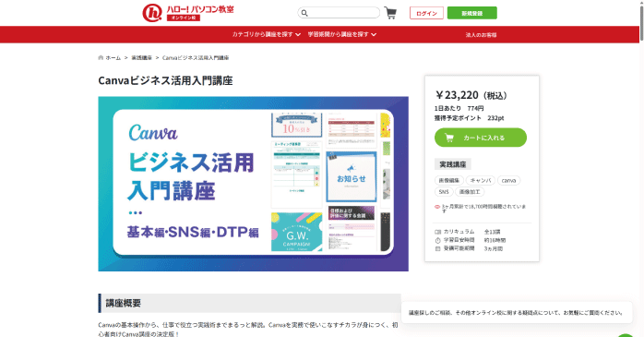Click the カートに入れる button
644x337 pixels.
point(481,138)
